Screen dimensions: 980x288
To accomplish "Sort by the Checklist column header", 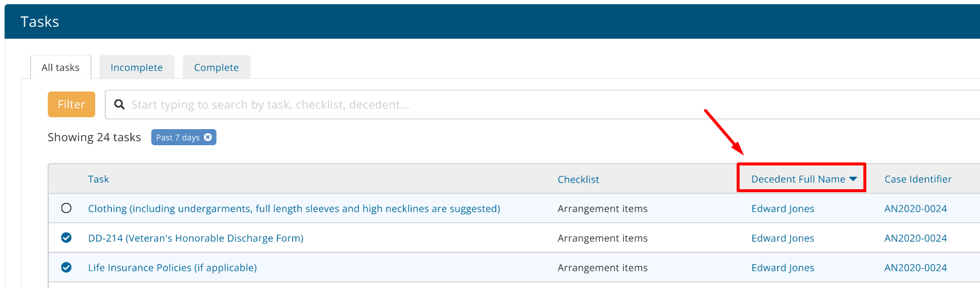I will point(578,179).
